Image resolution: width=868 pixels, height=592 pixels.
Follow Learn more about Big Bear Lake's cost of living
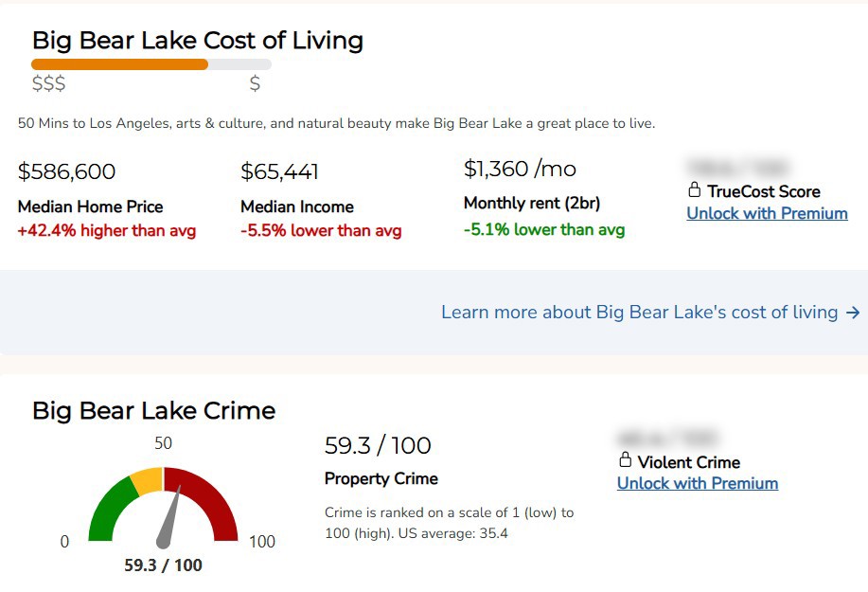(x=639, y=313)
